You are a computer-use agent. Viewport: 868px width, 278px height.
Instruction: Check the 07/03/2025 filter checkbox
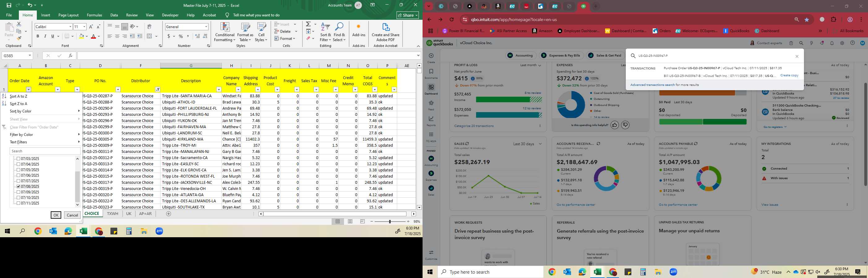[19, 158]
